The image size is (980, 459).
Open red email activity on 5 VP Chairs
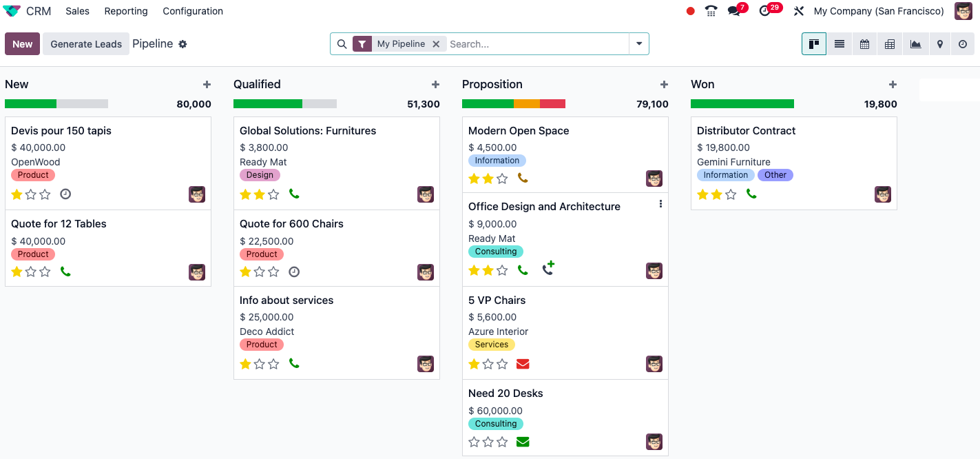[x=523, y=364]
